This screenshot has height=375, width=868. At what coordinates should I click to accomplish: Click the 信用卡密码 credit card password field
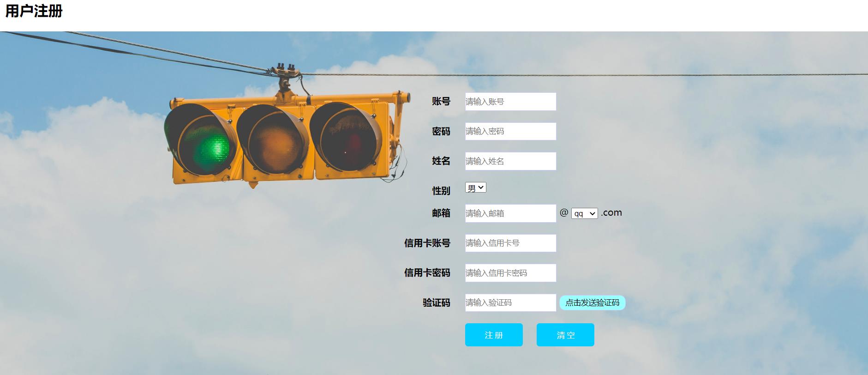click(x=510, y=273)
